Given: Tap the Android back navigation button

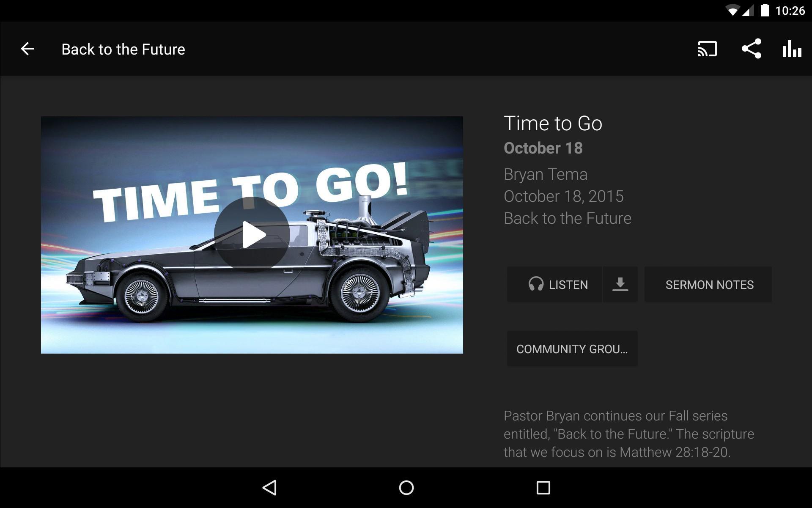Looking at the screenshot, I should 270,488.
